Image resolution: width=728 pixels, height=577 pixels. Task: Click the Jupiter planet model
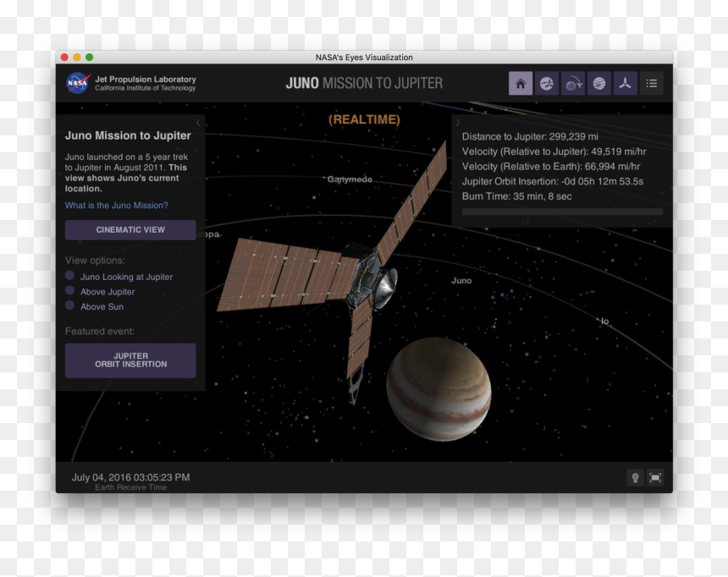pyautogui.click(x=438, y=389)
